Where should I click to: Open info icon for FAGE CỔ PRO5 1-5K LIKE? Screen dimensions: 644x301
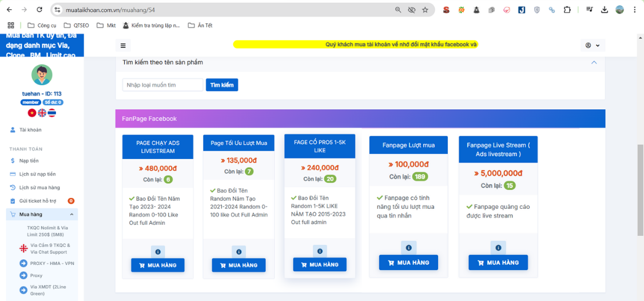320,251
